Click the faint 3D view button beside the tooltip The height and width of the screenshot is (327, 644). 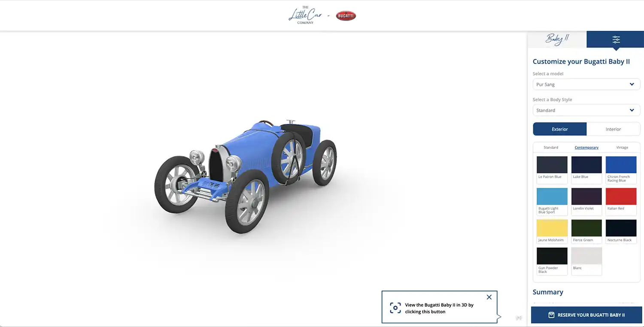tap(519, 318)
